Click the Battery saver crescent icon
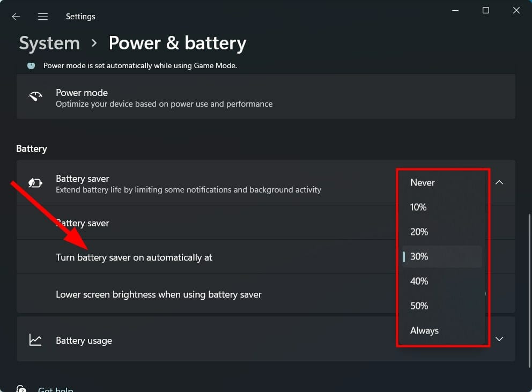The width and height of the screenshot is (532, 392). [35, 183]
